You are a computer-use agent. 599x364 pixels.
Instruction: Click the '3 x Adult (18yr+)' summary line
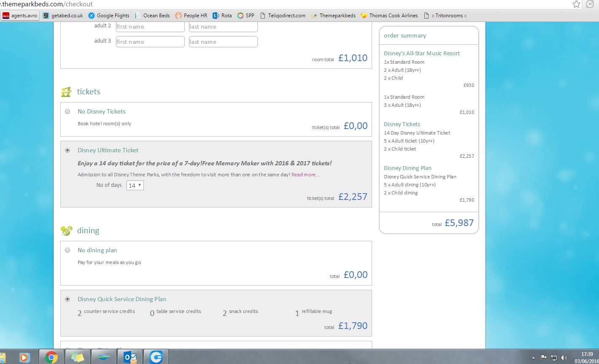coord(402,105)
